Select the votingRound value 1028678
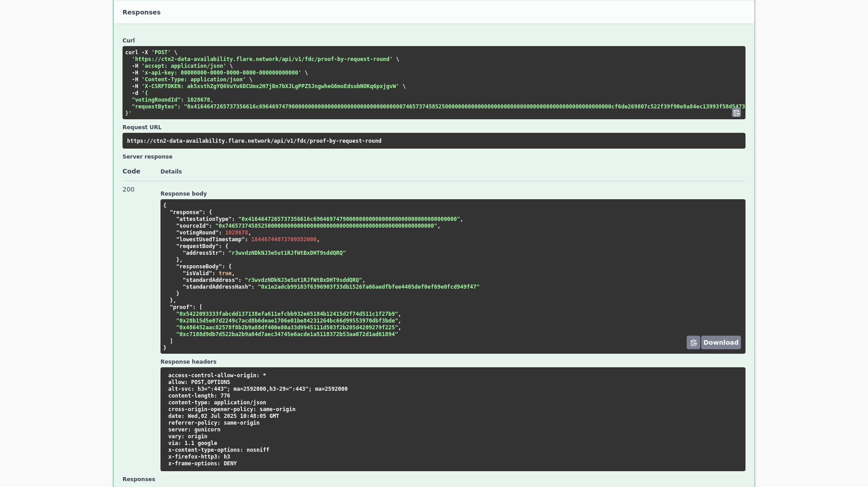The height and width of the screenshot is (487, 868). coord(236,233)
